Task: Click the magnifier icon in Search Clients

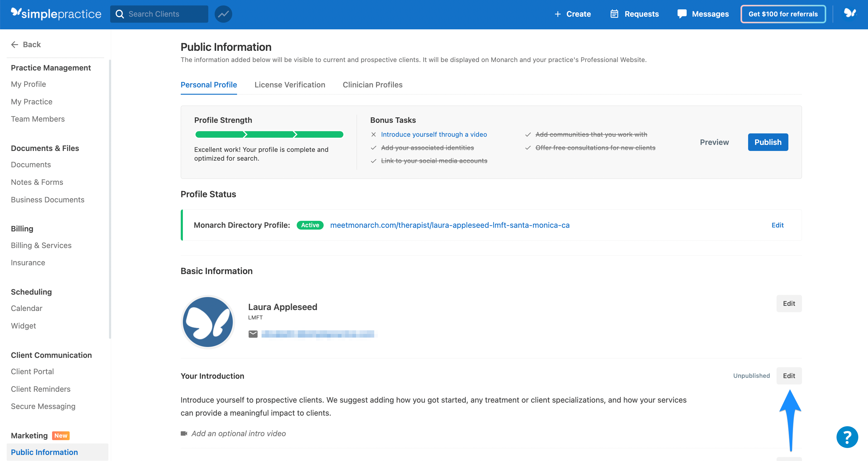Action: click(120, 14)
